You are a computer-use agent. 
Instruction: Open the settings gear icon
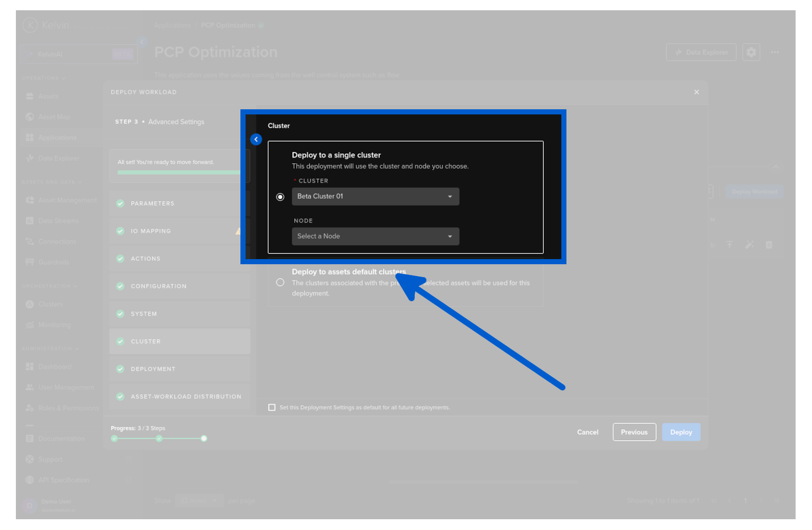pos(751,52)
